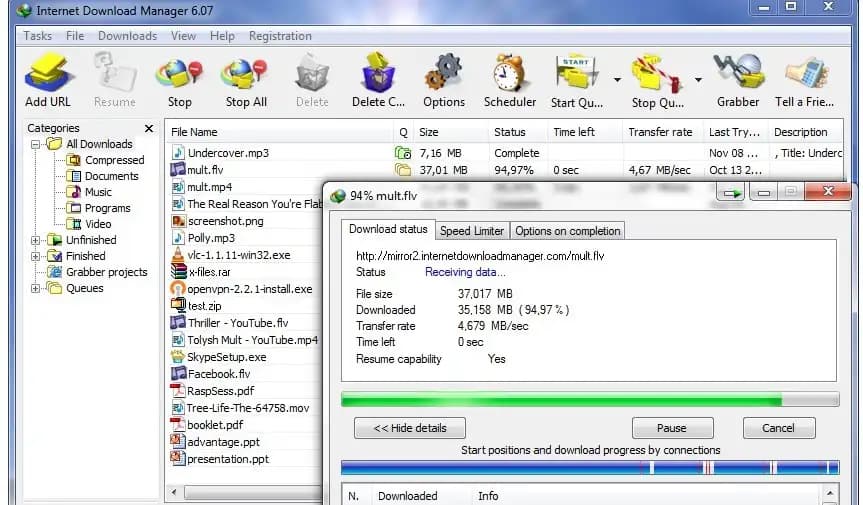The image size is (863, 505).
Task: Click the Stop download icon
Action: (x=179, y=76)
